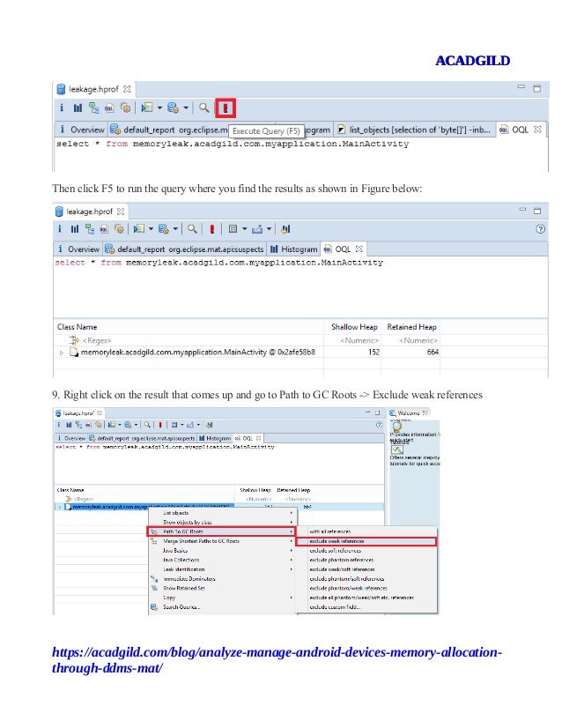Viewport: 562px width, 728px height.
Task: Close the OQL tab in top screenshot
Action: tap(537, 130)
